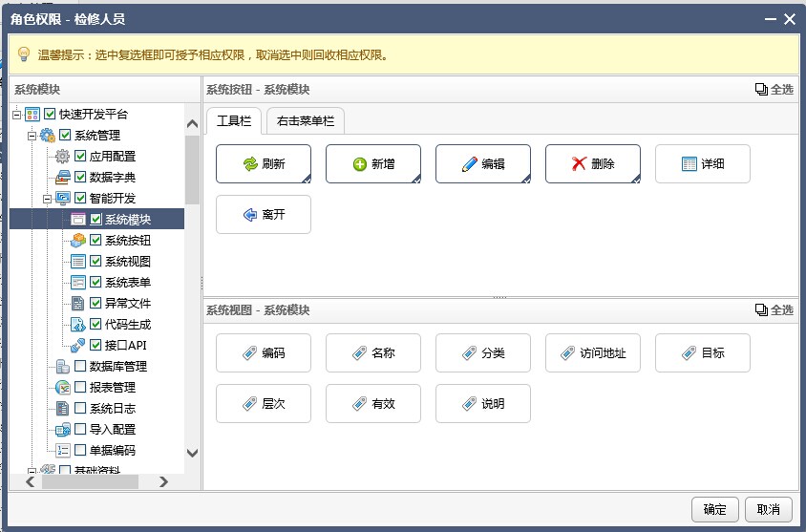
Task: Click the 代码生成 code file icon
Action: [x=77, y=325]
